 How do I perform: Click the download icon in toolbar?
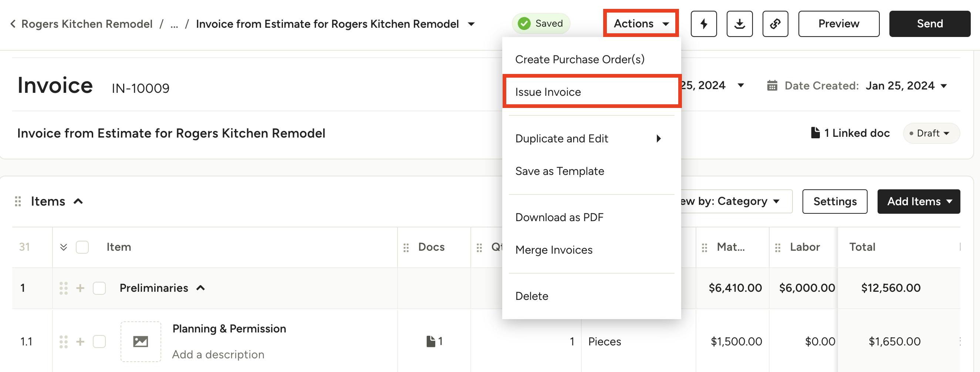pyautogui.click(x=739, y=24)
